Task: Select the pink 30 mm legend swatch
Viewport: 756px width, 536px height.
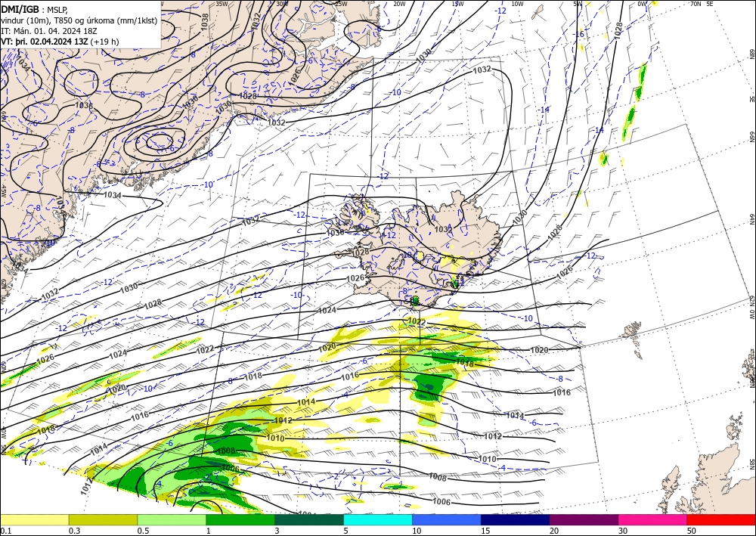Action: [653, 519]
